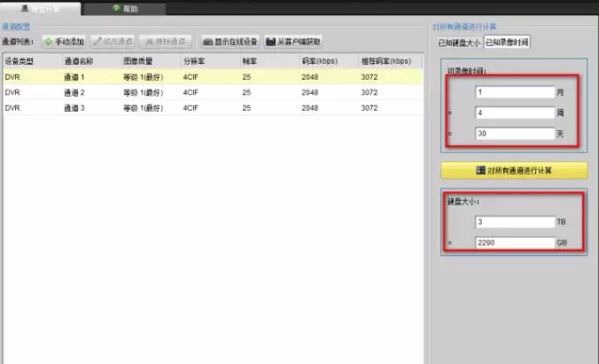Open the 帮助 help tab
Screen dimensions: 599x364
124,9
